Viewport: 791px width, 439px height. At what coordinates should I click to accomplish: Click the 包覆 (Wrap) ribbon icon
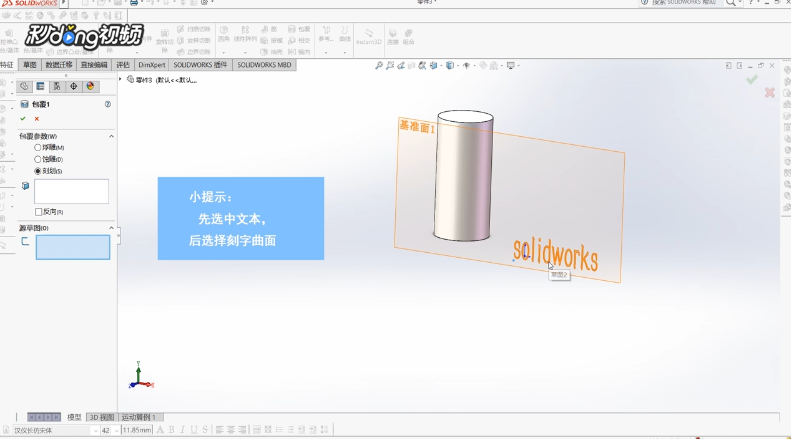pyautogui.click(x=299, y=29)
